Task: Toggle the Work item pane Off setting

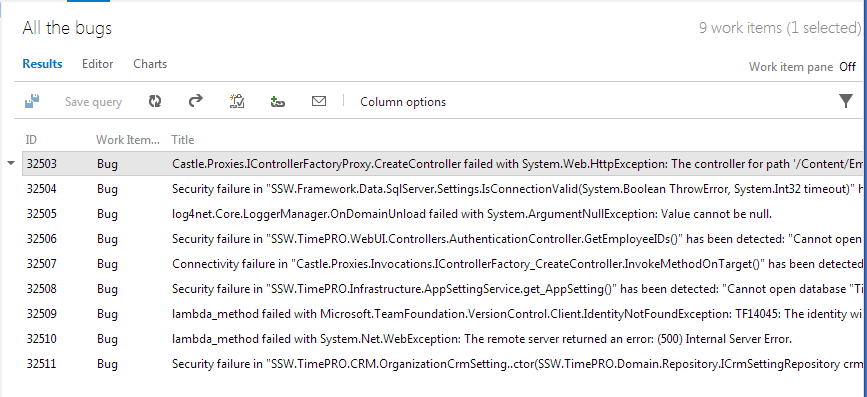Action: coord(847,67)
